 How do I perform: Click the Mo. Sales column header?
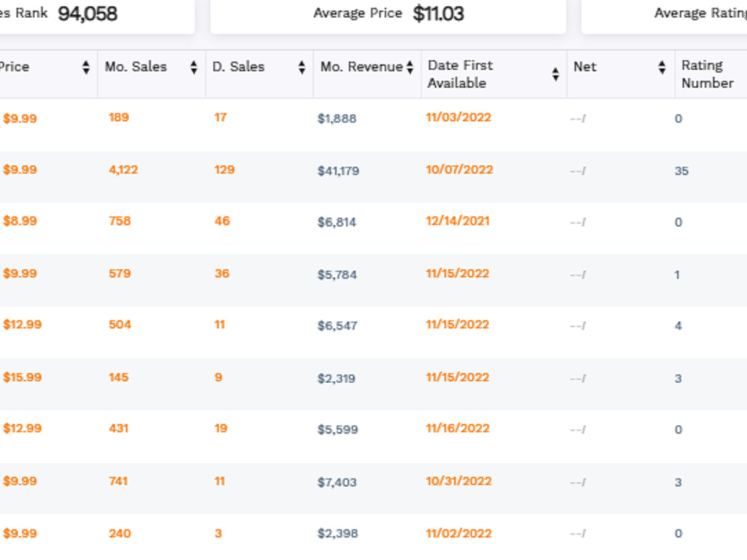[136, 66]
